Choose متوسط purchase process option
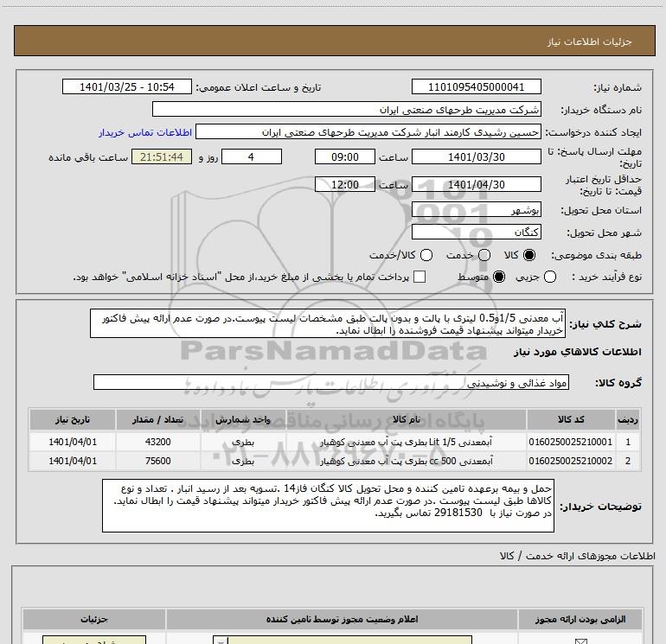 click(x=499, y=277)
